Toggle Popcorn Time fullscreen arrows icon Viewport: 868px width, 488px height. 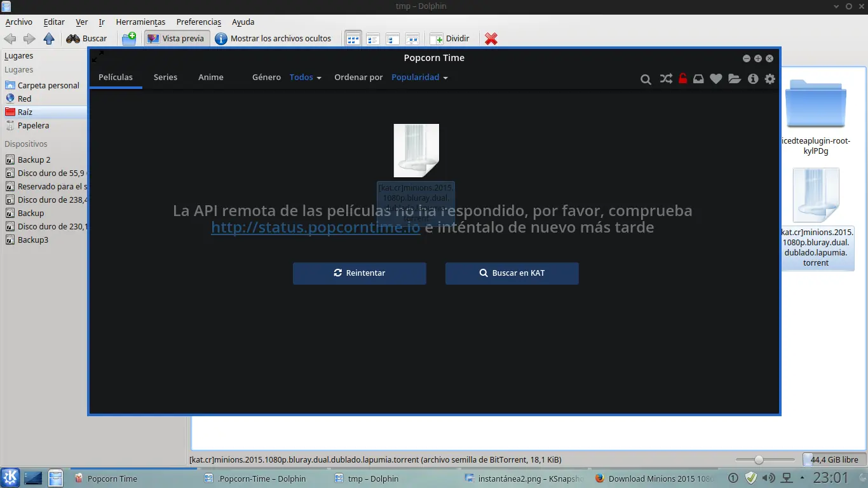coord(98,57)
